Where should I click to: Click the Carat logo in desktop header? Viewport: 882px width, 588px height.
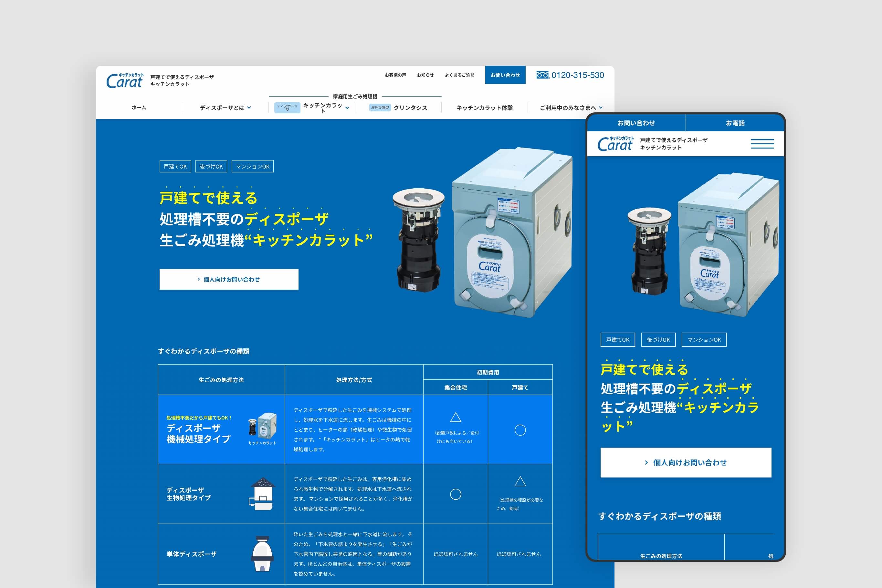tap(125, 80)
